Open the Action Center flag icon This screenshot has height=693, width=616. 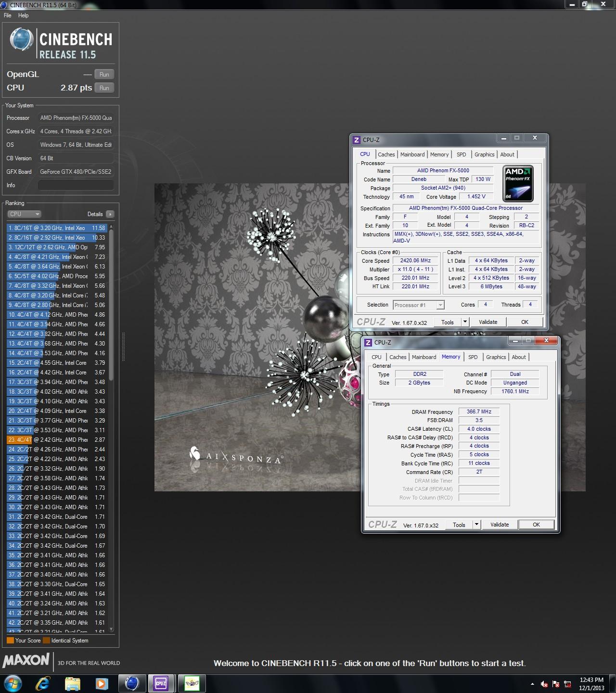tap(556, 684)
